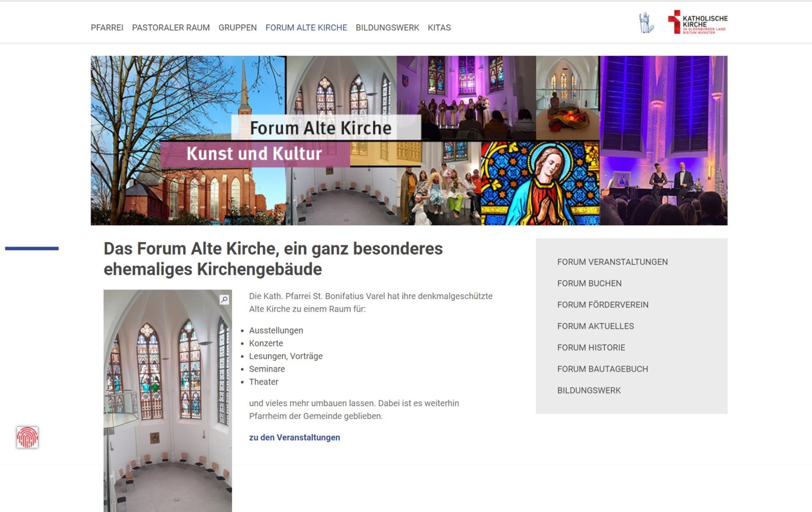
Task: Click Bildungswerk in the sidebar menu
Action: pyautogui.click(x=589, y=391)
